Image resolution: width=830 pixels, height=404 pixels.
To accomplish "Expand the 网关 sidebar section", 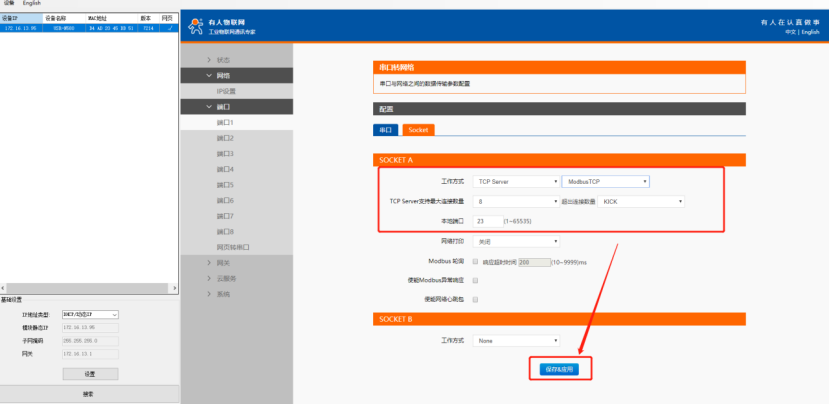I will tap(222, 262).
